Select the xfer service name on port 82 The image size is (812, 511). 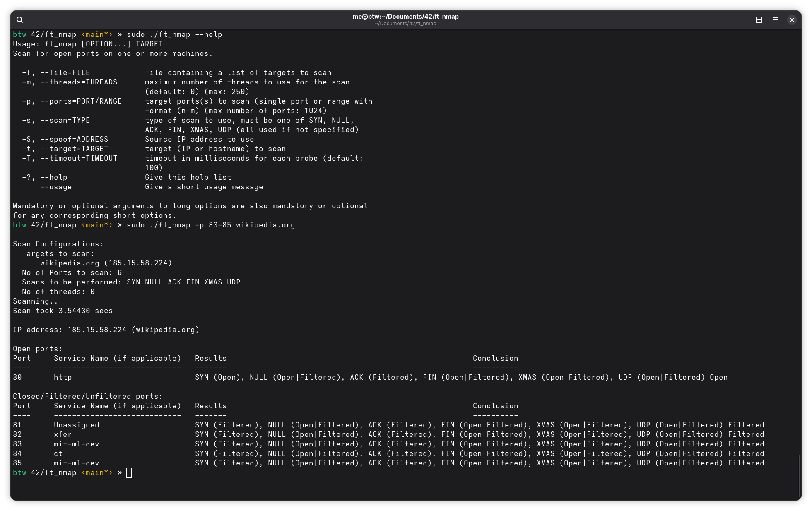click(x=63, y=434)
